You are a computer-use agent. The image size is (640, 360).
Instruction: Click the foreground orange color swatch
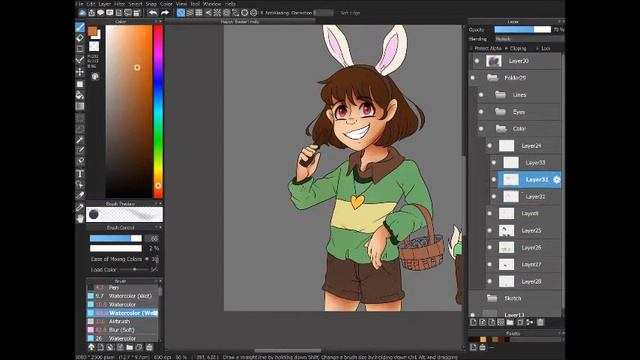[x=93, y=31]
